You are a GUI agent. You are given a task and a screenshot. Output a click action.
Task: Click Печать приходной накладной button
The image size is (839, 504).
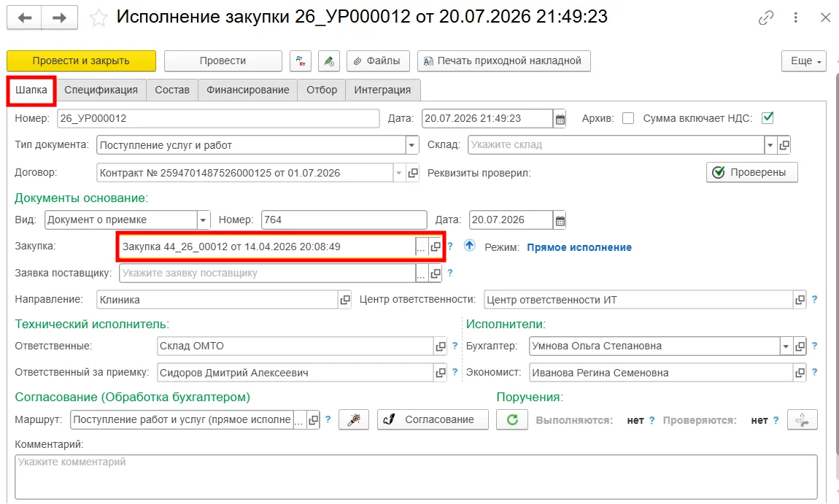(504, 61)
